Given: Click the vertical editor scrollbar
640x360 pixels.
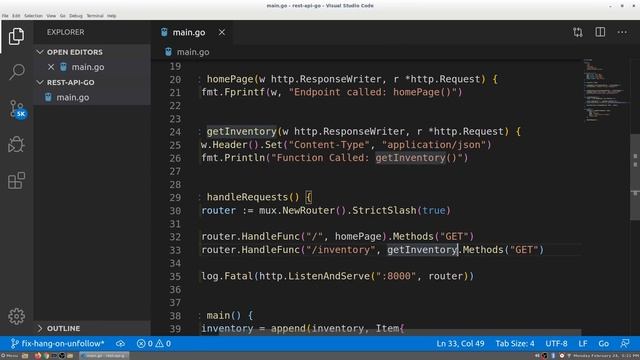Looking at the screenshot, I should [635, 177].
